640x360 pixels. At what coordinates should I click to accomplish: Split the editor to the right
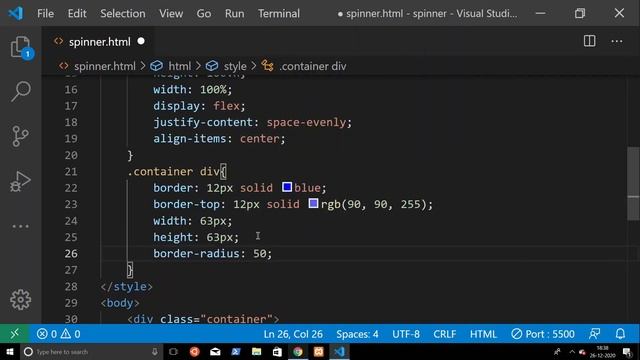coord(589,41)
